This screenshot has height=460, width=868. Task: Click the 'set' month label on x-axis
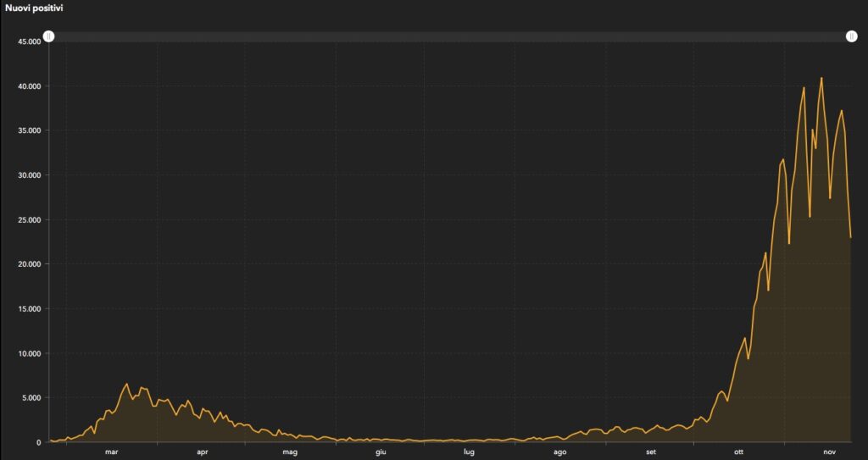click(649, 452)
